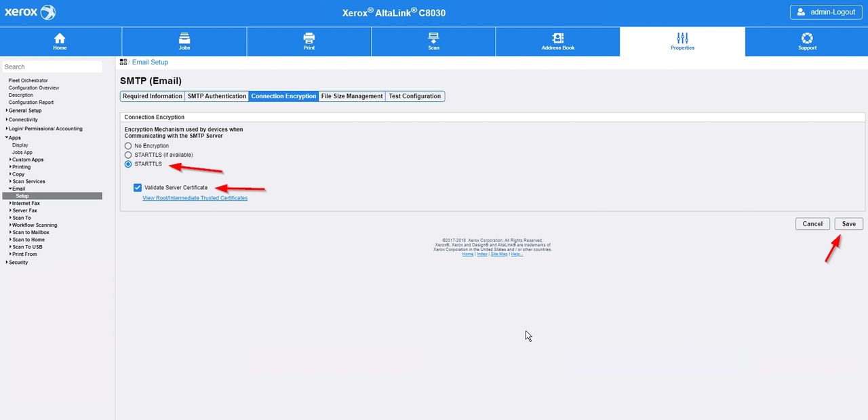
Task: Click the Support lifebuoy icon
Action: 807,38
